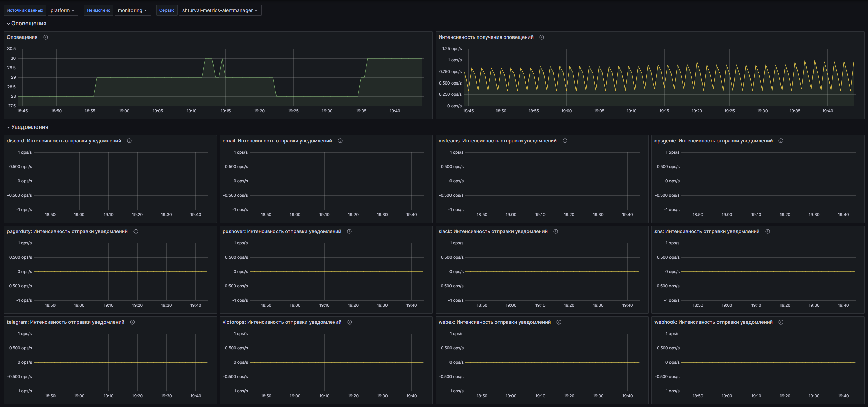Click info icon on email notifications panel

click(x=340, y=141)
